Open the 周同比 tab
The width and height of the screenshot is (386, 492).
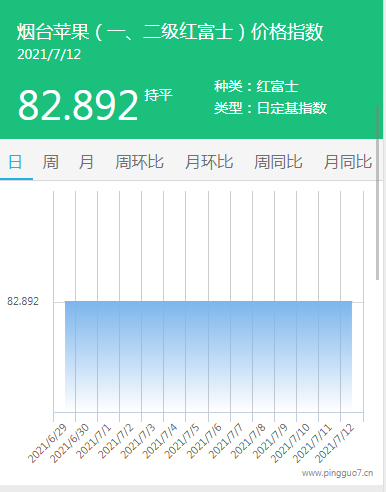click(278, 162)
